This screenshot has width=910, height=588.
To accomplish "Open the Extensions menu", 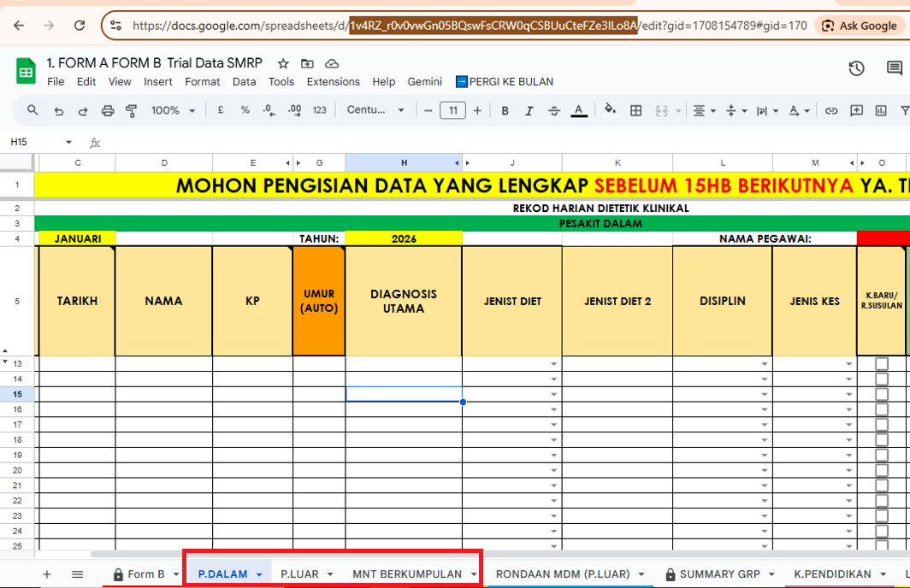I will click(333, 81).
